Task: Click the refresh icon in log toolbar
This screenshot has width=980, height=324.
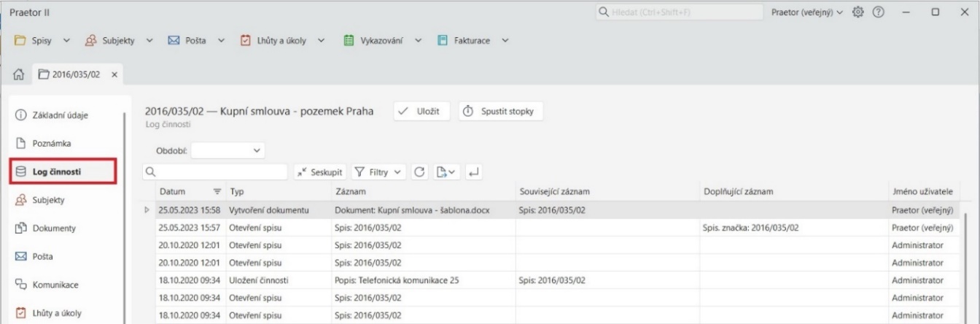Action: pyautogui.click(x=419, y=171)
